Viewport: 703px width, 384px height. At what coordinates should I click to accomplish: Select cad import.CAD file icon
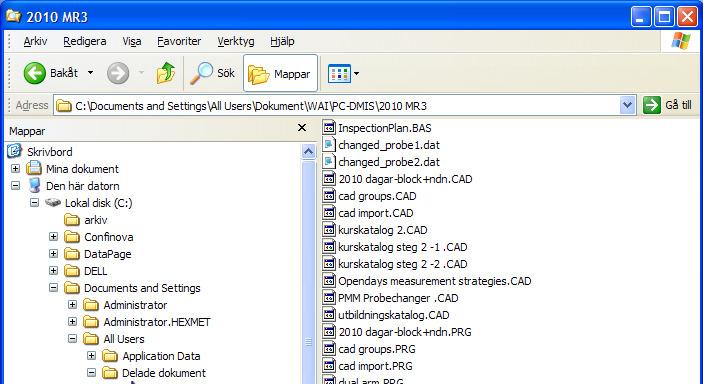pos(329,213)
